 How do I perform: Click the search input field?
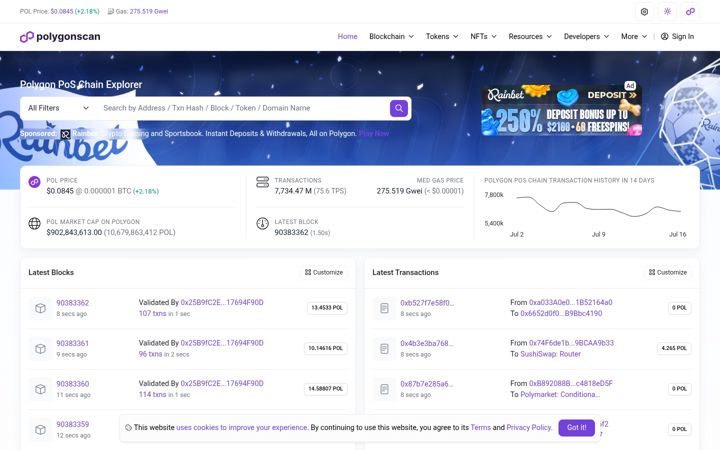(x=243, y=108)
